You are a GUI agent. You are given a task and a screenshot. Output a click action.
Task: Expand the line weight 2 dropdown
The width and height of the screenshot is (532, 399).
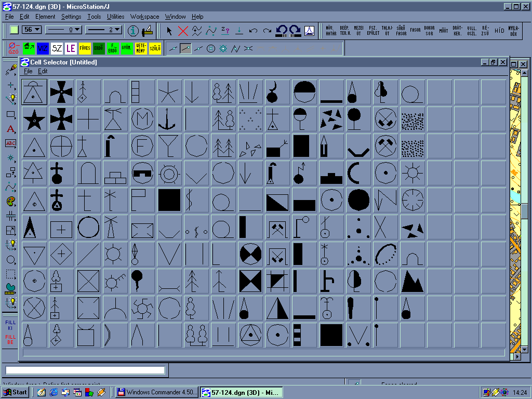click(x=103, y=30)
